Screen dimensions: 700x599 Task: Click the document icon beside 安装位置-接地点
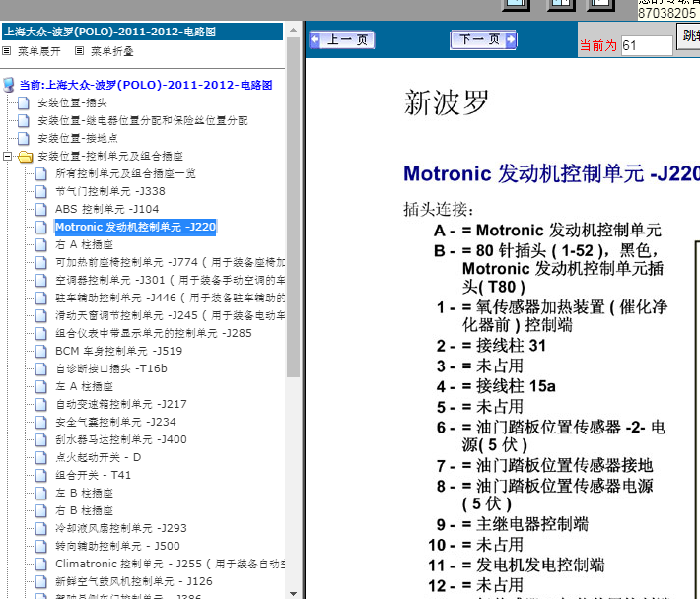point(24,138)
